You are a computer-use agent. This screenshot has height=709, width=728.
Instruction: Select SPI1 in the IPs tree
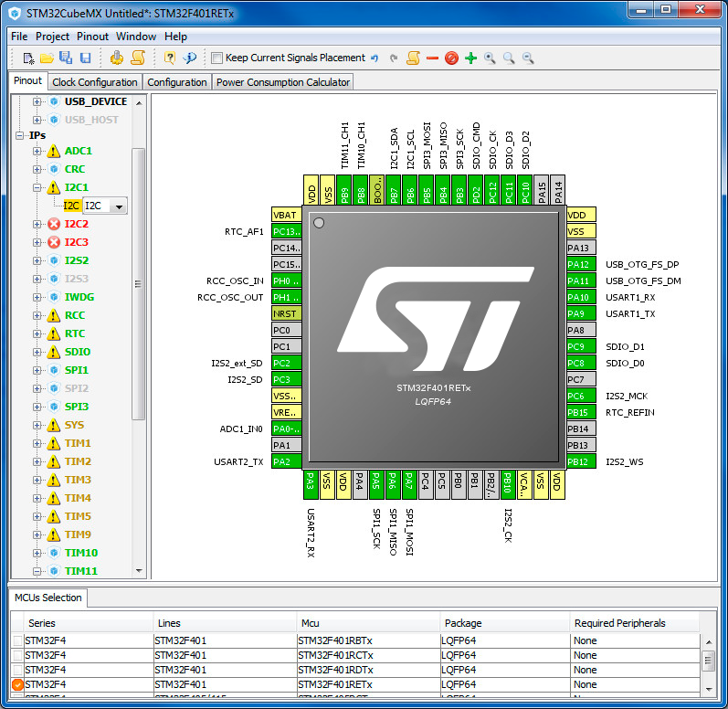click(x=77, y=370)
